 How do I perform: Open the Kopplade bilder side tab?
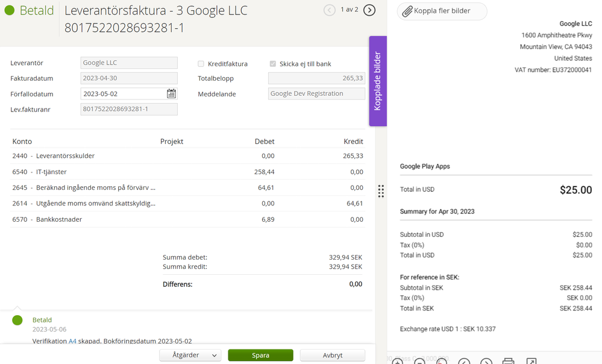pyautogui.click(x=378, y=81)
